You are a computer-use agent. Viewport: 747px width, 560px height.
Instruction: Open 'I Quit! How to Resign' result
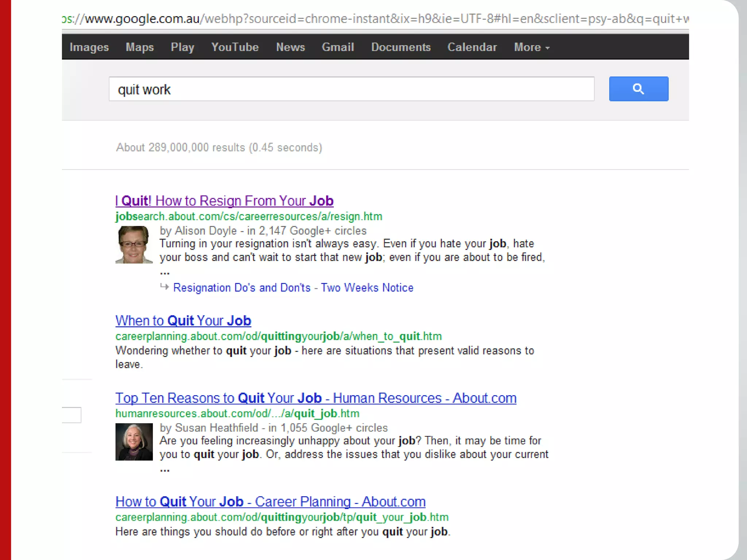pyautogui.click(x=224, y=201)
